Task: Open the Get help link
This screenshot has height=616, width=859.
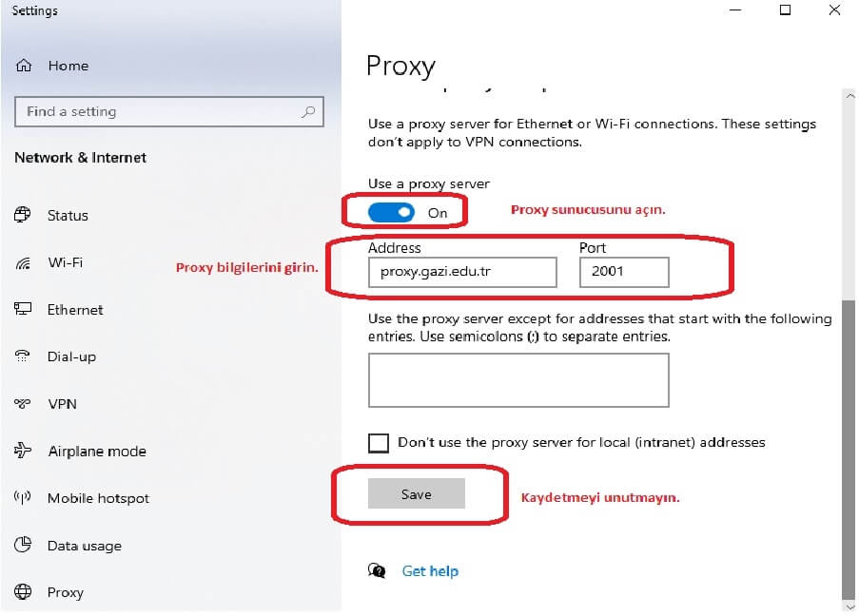Action: tap(430, 570)
